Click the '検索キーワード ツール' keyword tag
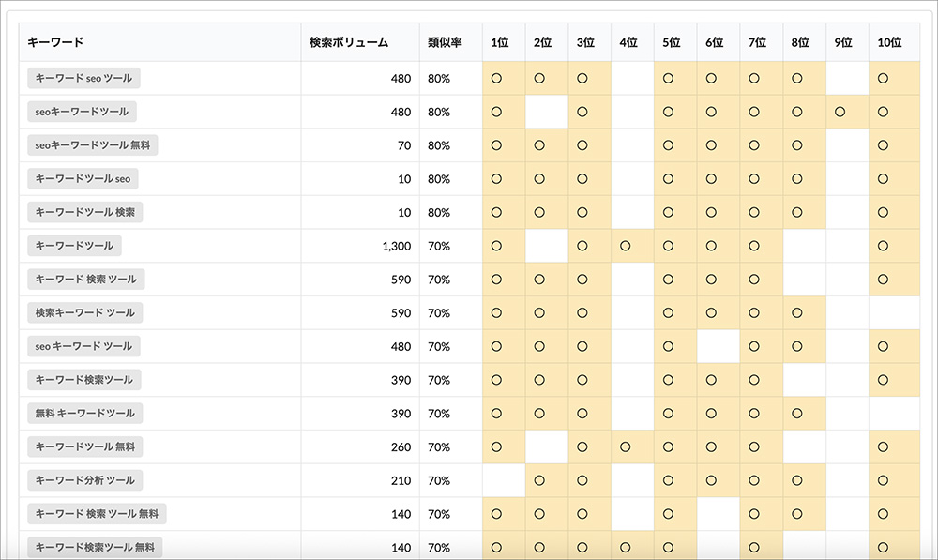This screenshot has height=560, width=938. tap(84, 312)
